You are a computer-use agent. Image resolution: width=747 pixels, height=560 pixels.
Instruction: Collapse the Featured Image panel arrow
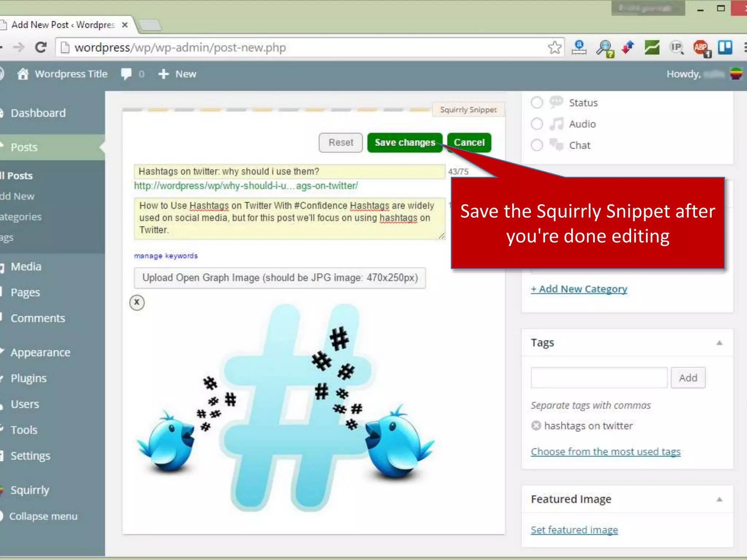[x=719, y=499]
